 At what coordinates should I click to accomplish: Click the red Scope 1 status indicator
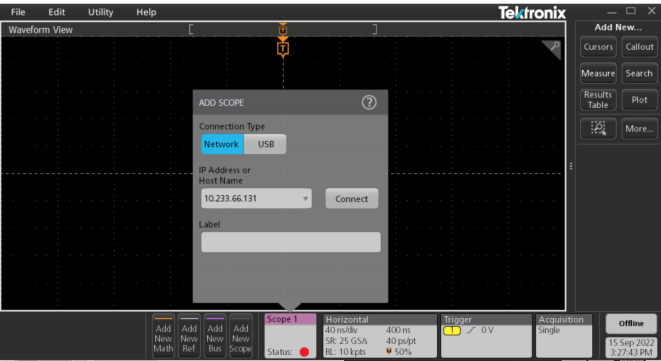[x=304, y=352]
